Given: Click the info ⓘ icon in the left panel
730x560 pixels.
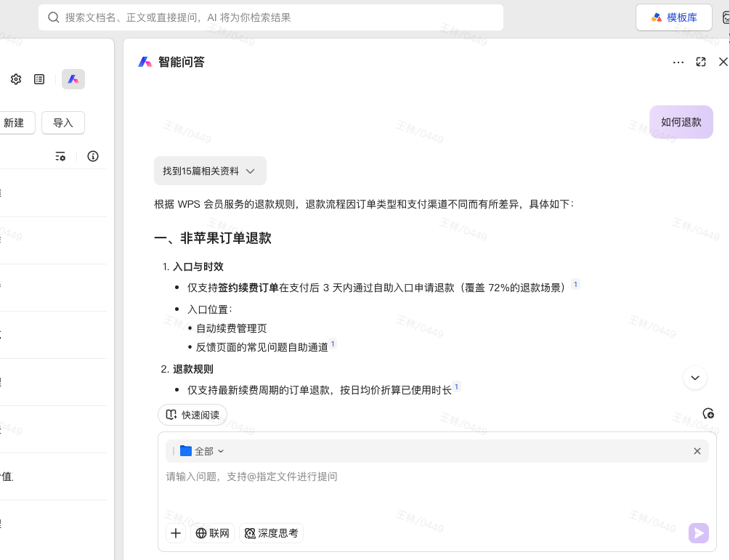Looking at the screenshot, I should [x=93, y=156].
